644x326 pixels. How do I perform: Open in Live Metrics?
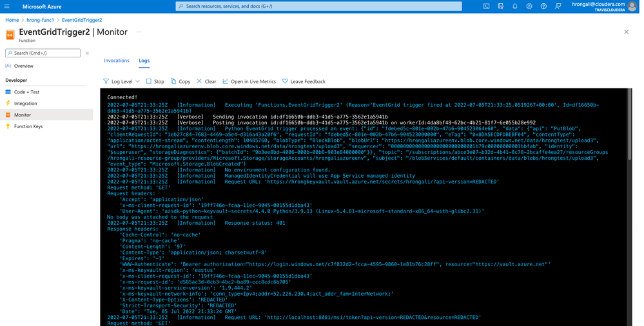click(x=249, y=81)
